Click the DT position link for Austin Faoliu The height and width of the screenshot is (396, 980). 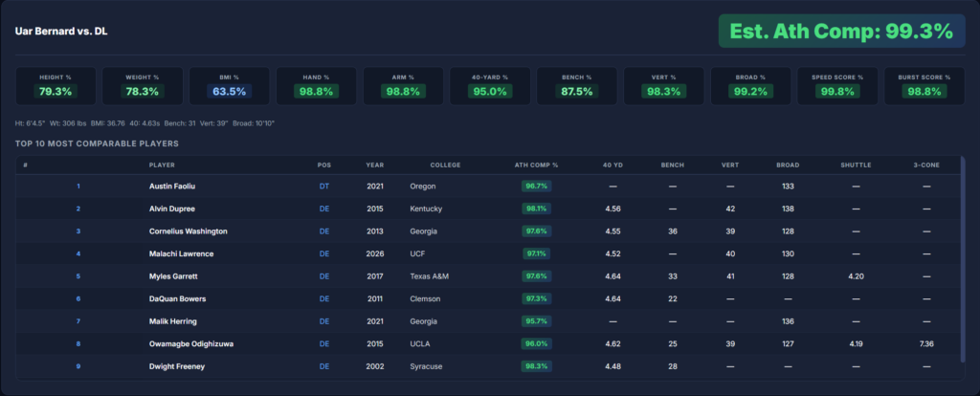tap(323, 186)
